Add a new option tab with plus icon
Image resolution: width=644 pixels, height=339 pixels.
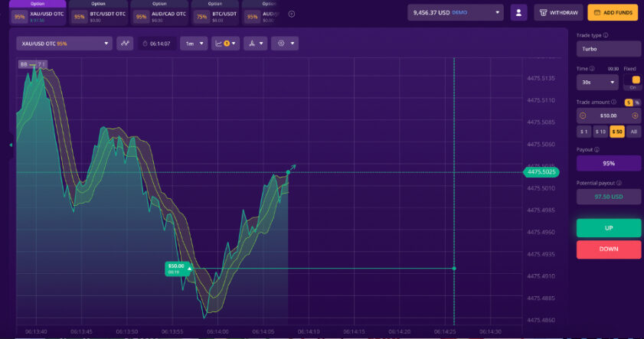click(292, 14)
